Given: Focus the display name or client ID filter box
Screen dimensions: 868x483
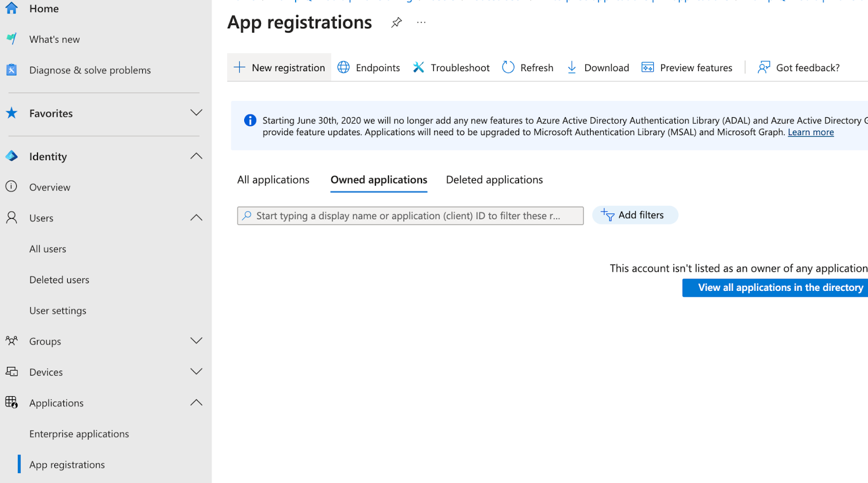Looking at the screenshot, I should [x=410, y=215].
